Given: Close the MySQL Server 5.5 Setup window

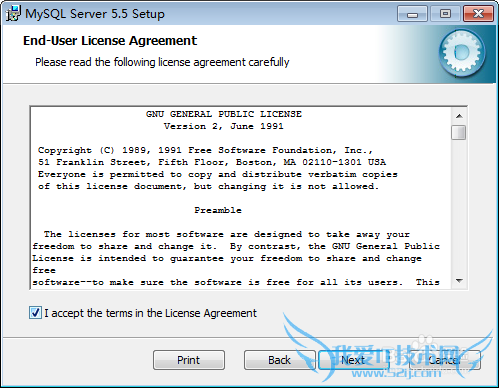Looking at the screenshot, I should point(478,14).
